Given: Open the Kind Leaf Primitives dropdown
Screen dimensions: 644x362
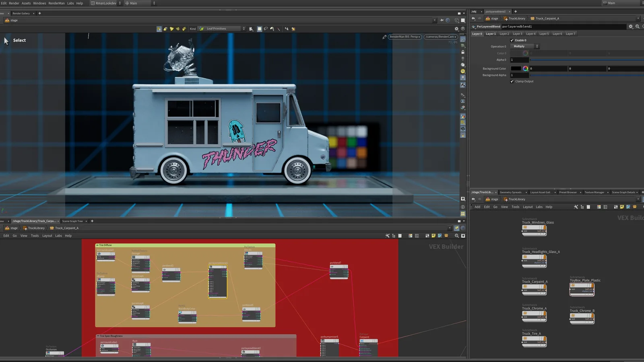Looking at the screenshot, I should (x=221, y=29).
